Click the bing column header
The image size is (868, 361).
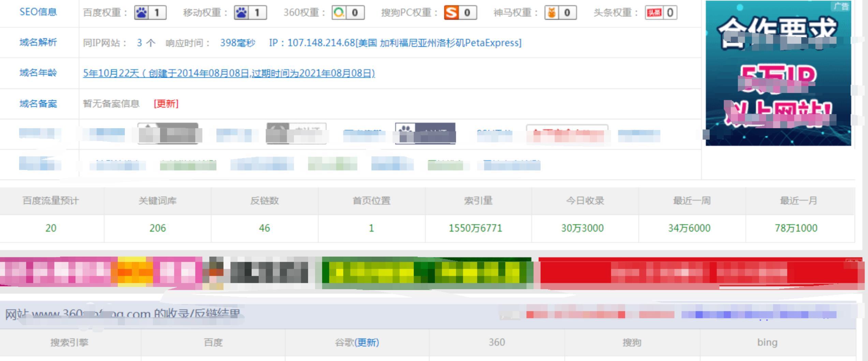tap(767, 342)
